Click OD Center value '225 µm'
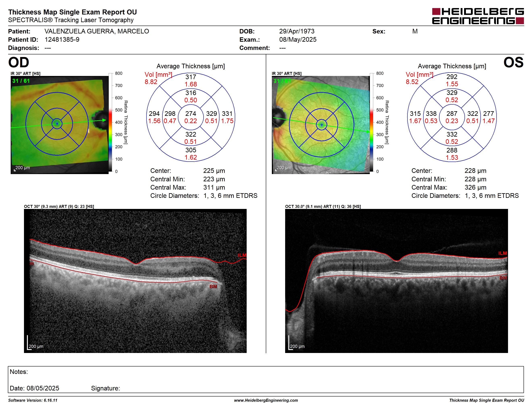Screen dimensions: 532x411 tap(214, 171)
